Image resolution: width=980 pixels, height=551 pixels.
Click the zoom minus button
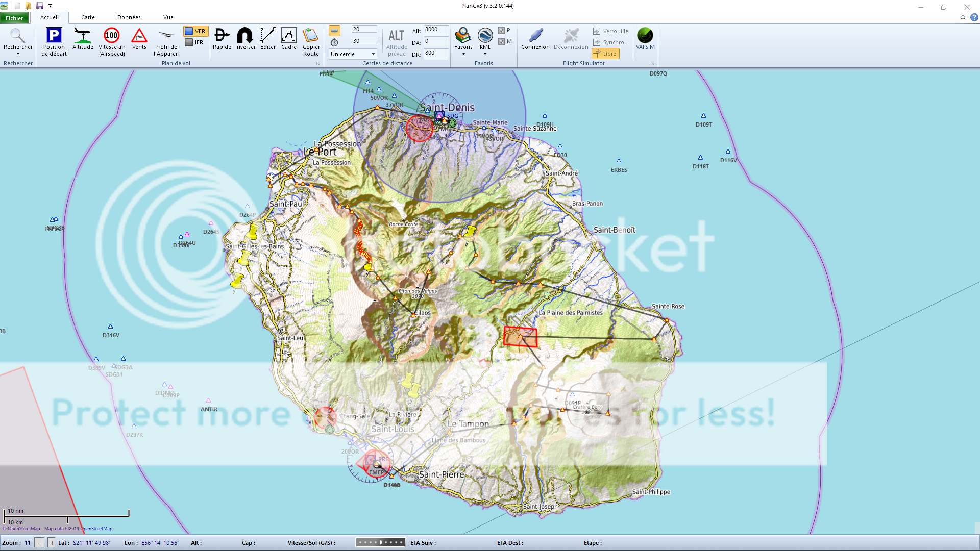(x=39, y=543)
